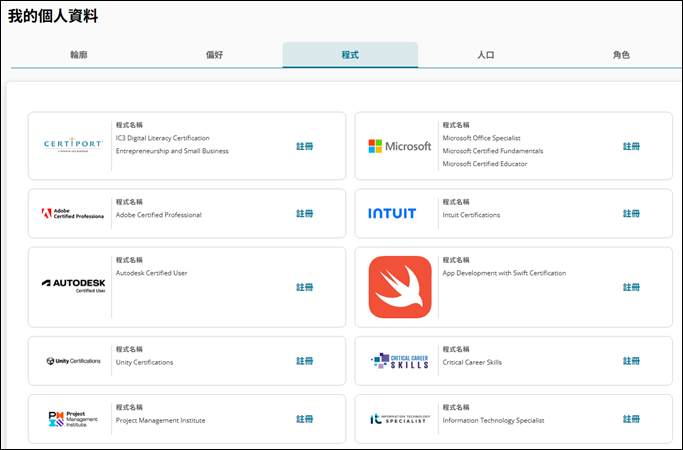Click the Certiport logo

tap(73, 145)
